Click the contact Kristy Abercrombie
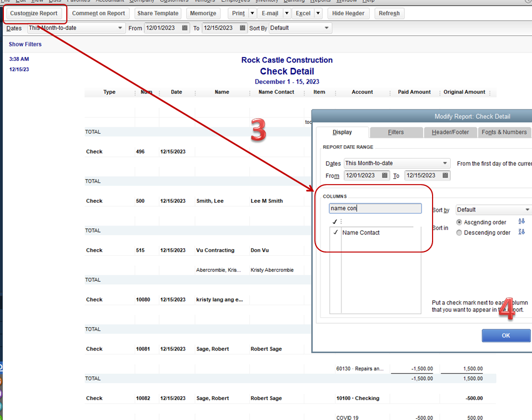The image size is (532, 420). click(272, 270)
